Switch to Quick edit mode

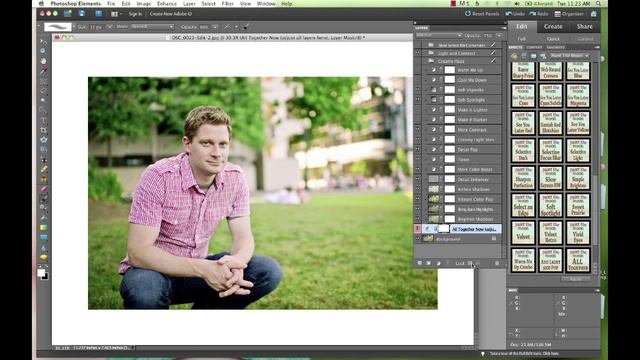(x=553, y=39)
